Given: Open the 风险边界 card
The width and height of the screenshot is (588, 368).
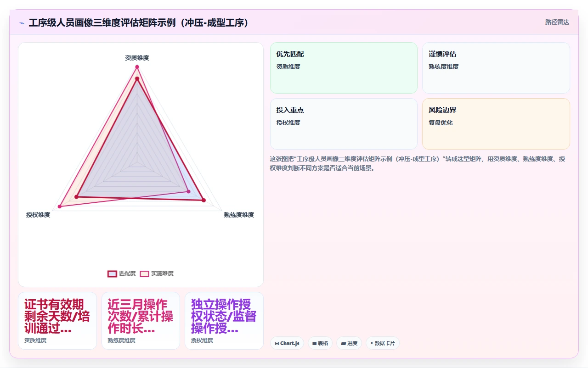Looking at the screenshot, I should click(496, 124).
